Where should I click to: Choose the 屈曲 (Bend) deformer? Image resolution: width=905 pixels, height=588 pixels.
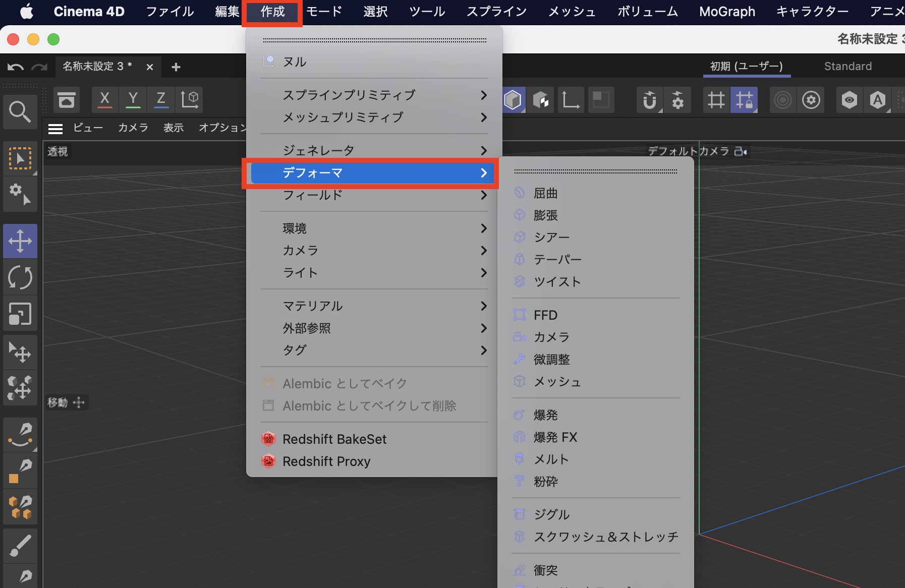pyautogui.click(x=545, y=193)
